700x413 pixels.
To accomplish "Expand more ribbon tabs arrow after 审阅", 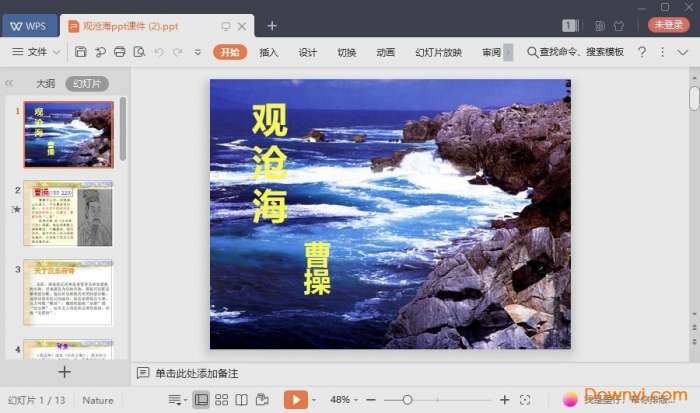I will pos(508,52).
